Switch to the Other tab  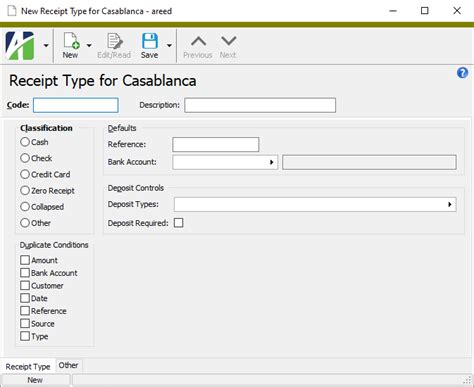(x=68, y=365)
